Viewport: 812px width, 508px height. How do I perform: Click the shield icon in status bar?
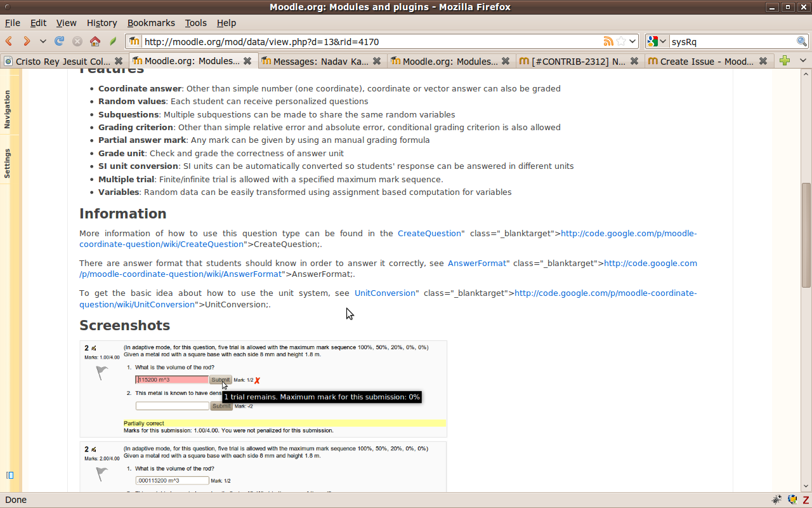792,500
